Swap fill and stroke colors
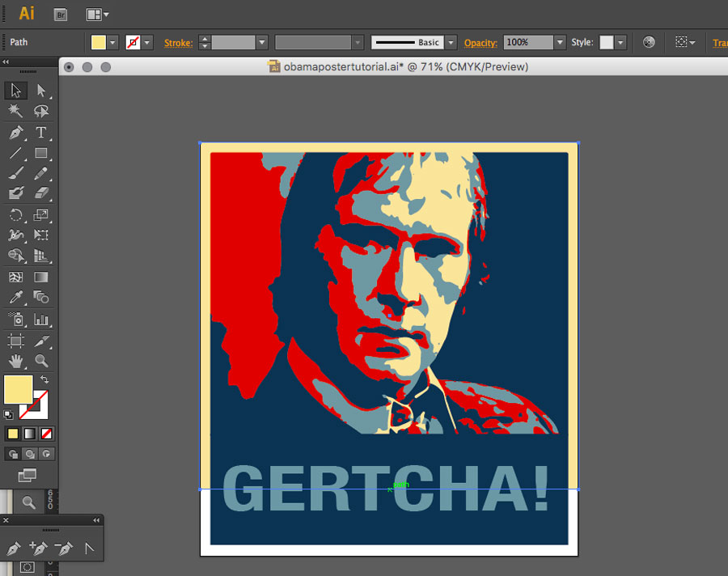This screenshot has height=576, width=728. (44, 379)
